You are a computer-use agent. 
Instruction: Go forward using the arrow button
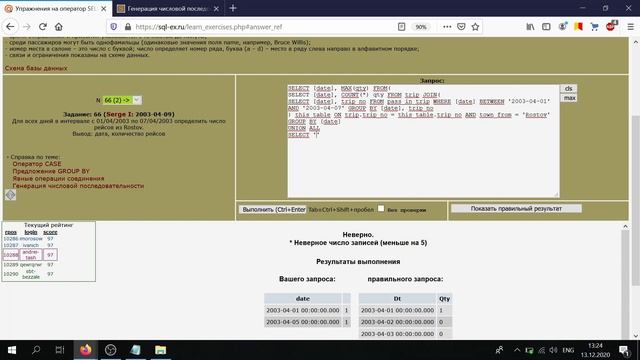27,27
